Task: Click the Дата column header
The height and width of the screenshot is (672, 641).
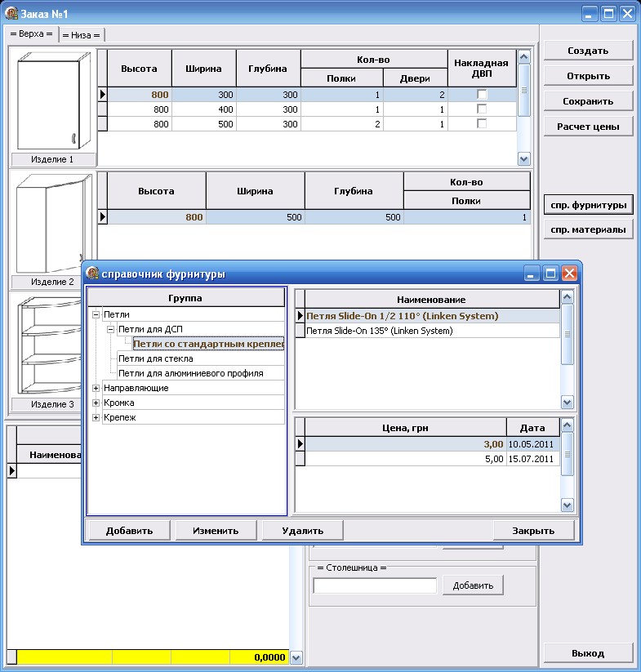Action: [x=532, y=427]
